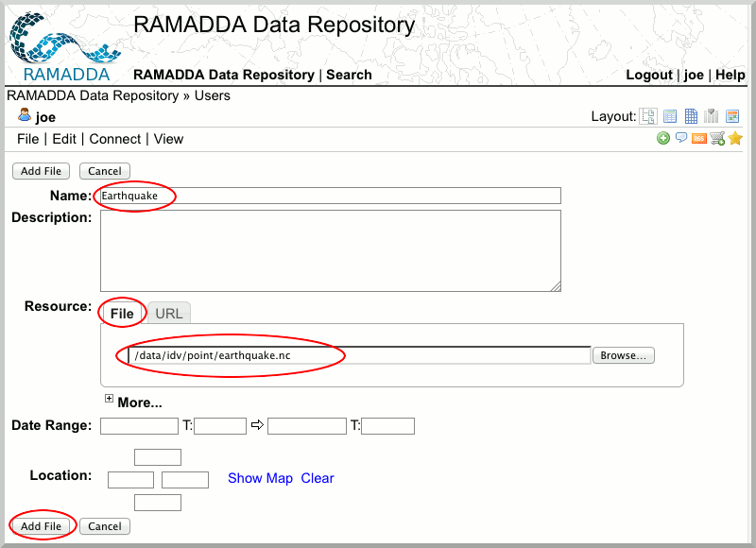
Task: Click the yellow star favorite icon
Action: pos(735,139)
